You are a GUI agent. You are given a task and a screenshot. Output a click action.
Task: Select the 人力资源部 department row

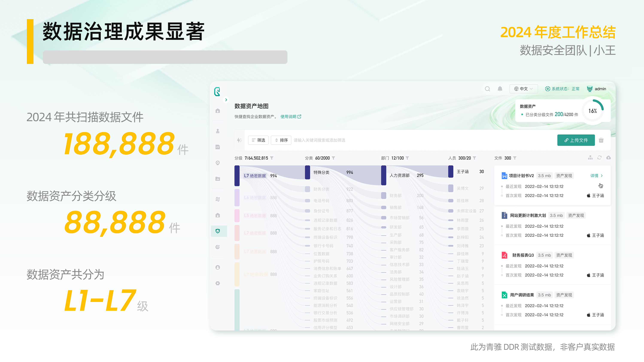399,175
